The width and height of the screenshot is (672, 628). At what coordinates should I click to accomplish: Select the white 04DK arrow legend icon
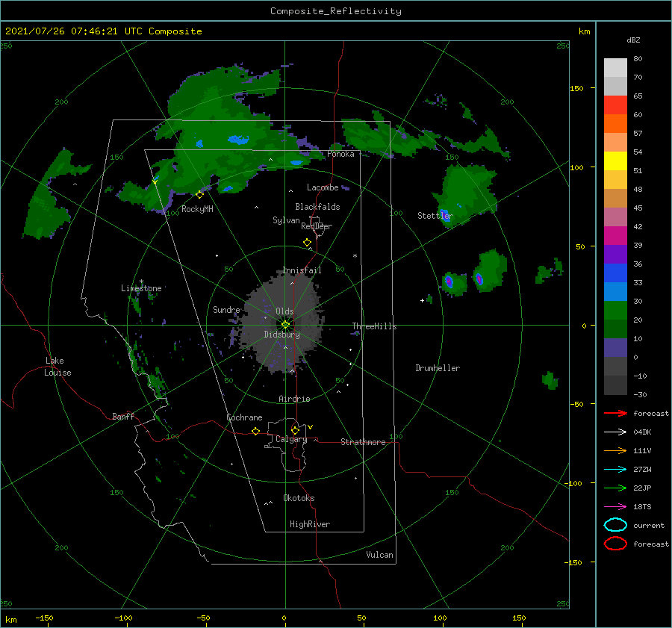tap(615, 432)
